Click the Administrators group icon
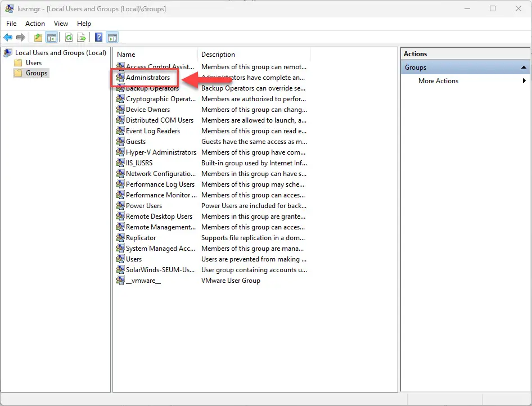Image resolution: width=532 pixels, height=406 pixels. point(120,78)
